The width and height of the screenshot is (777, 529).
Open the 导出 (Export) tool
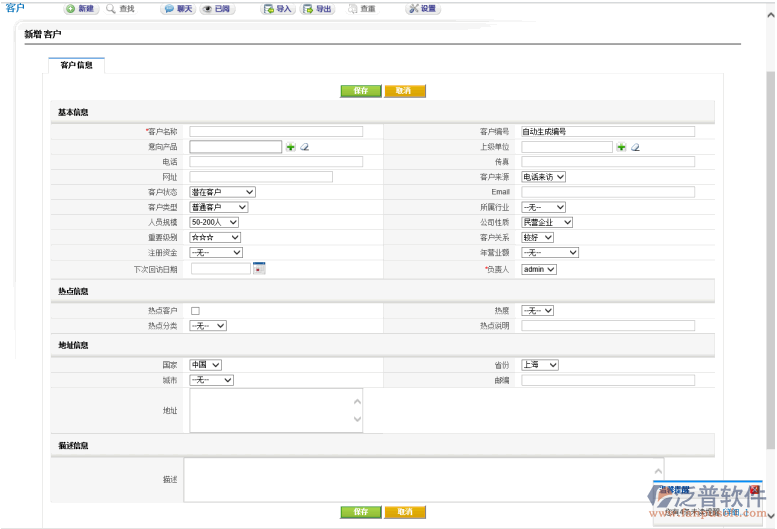point(318,9)
